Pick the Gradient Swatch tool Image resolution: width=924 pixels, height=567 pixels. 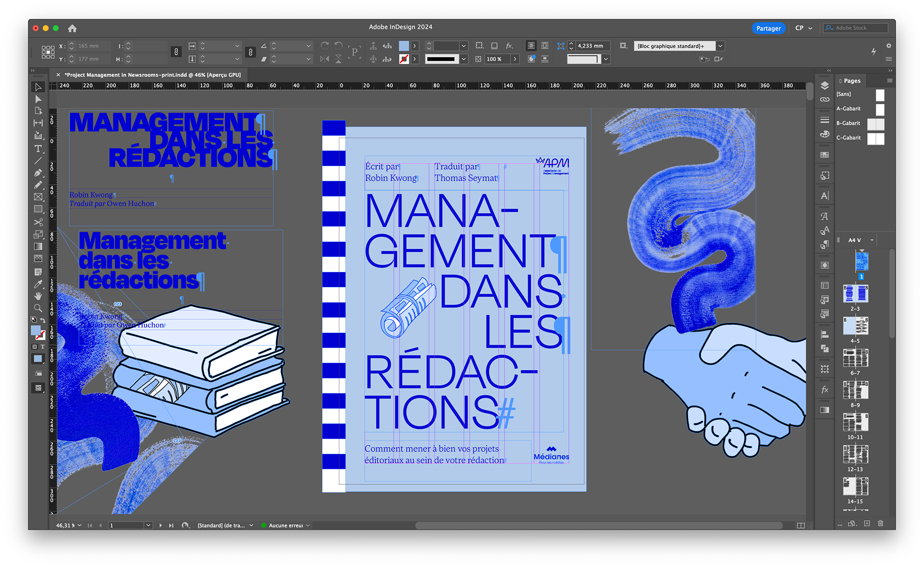(x=38, y=246)
